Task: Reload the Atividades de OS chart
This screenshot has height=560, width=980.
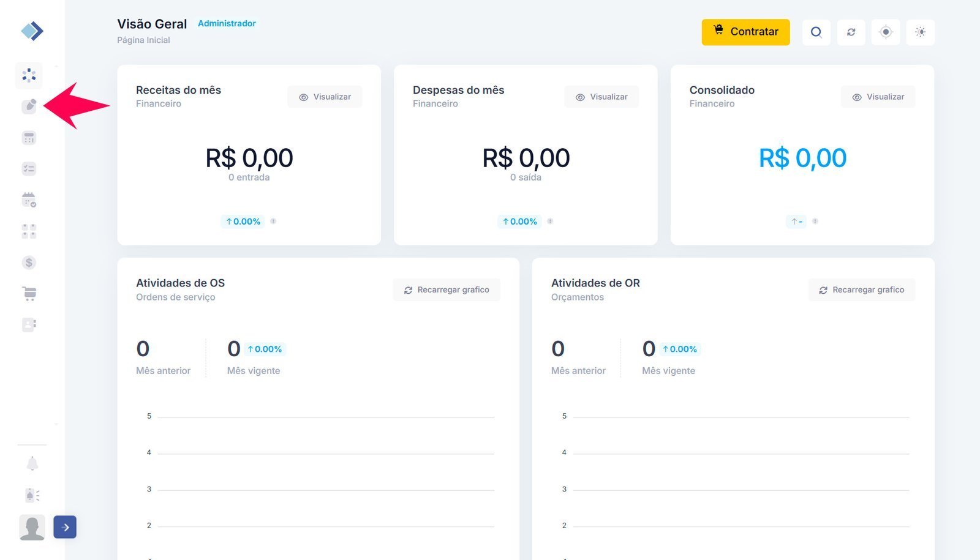Action: click(447, 290)
